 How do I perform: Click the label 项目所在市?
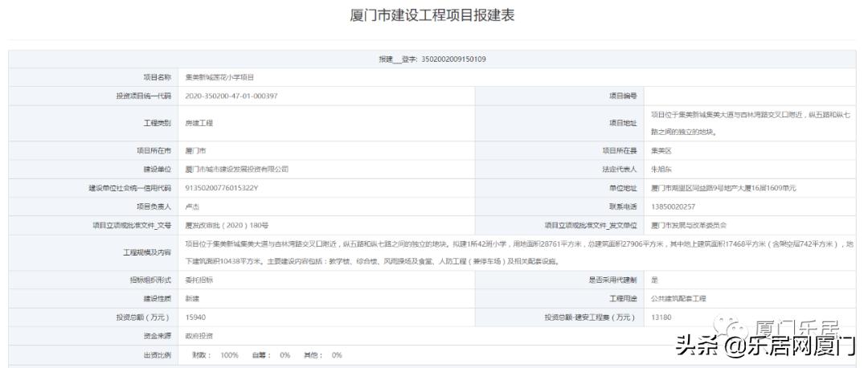pos(154,150)
